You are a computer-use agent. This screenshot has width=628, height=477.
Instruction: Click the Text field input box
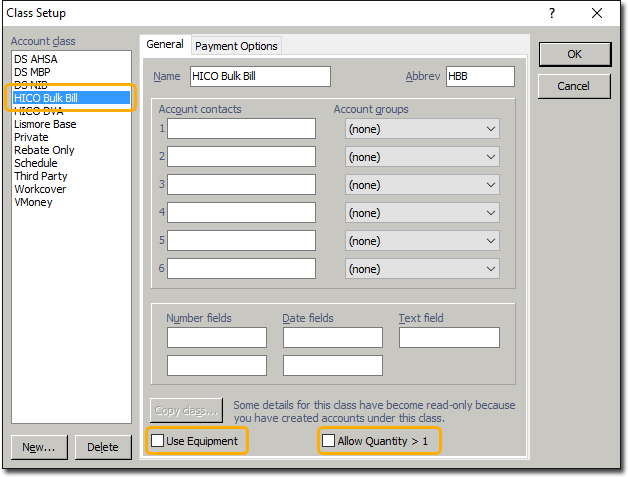(x=449, y=338)
